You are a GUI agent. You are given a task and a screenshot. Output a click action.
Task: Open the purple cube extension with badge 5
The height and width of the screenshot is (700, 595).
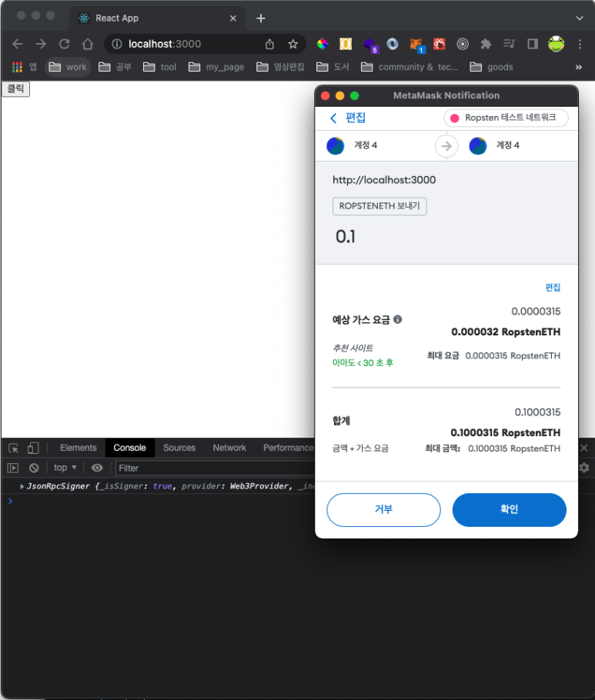[x=370, y=45]
